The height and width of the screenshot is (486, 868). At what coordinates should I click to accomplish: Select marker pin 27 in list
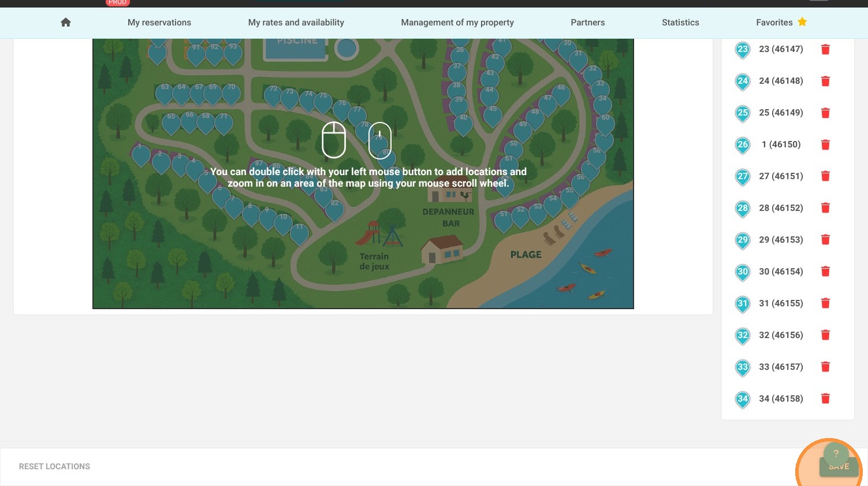click(743, 177)
